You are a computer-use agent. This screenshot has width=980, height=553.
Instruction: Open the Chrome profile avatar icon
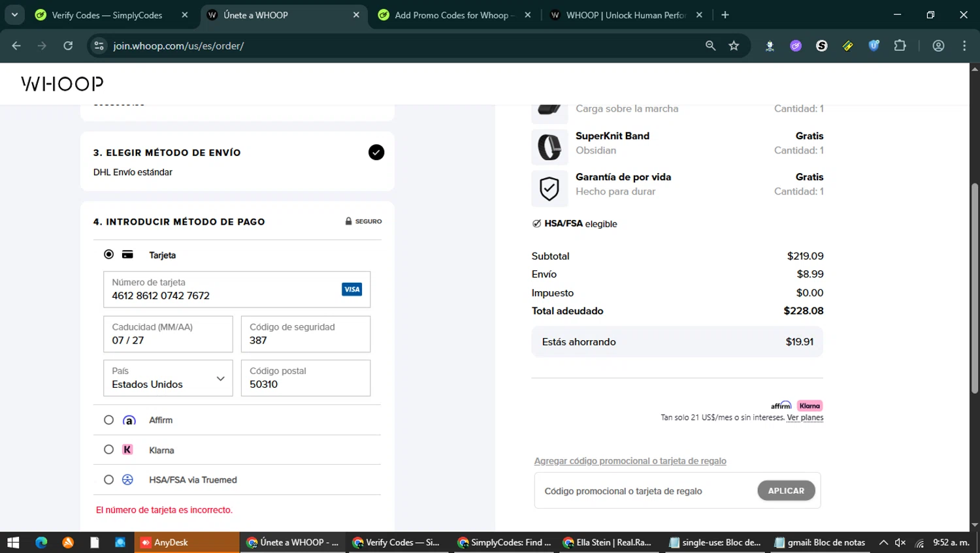pyautogui.click(x=938, y=46)
